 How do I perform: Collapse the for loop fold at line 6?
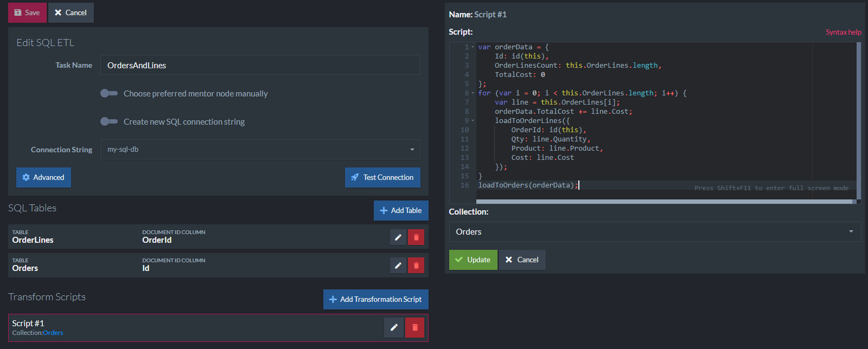tap(473, 93)
